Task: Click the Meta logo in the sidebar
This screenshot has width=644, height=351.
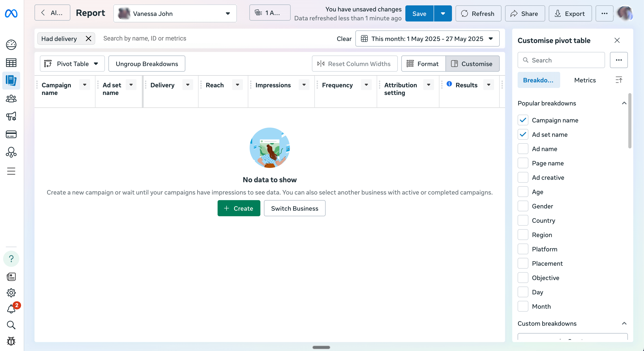Action: 11,14
